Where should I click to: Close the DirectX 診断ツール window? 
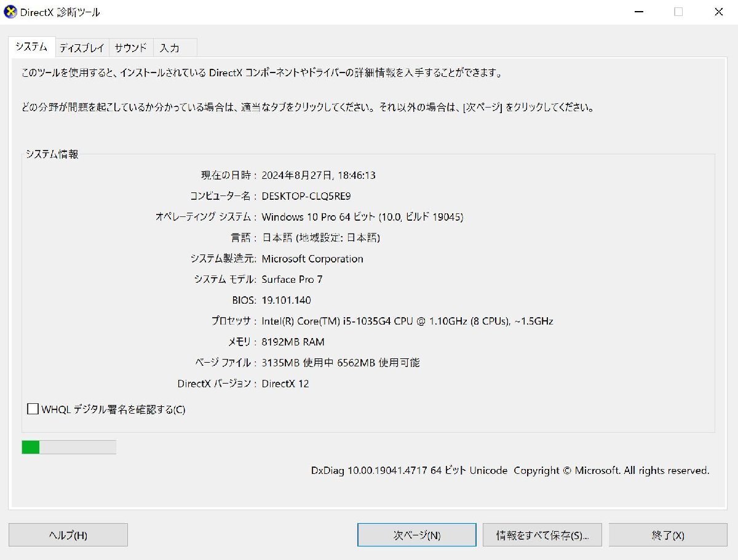pos(718,12)
